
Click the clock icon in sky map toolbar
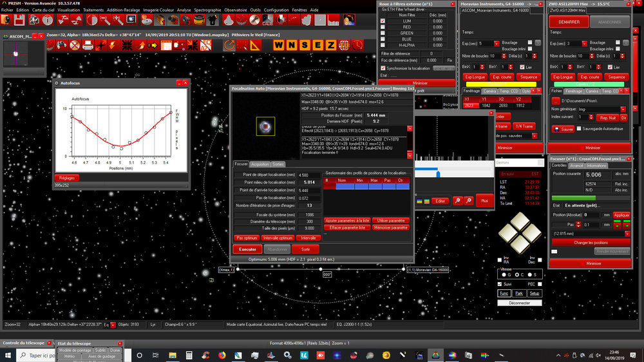pyautogui.click(x=357, y=45)
